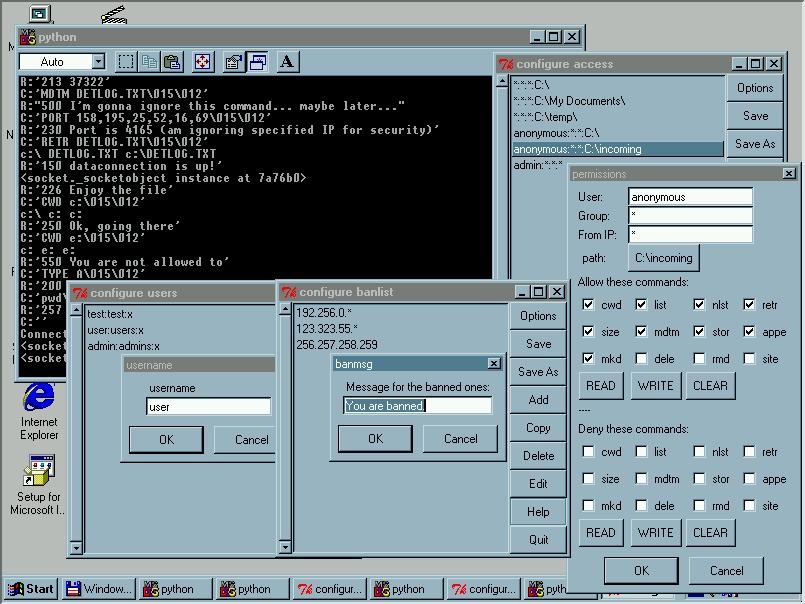Click the Mark selection icon in python toolbar
This screenshot has height=604, width=805.
pos(127,62)
